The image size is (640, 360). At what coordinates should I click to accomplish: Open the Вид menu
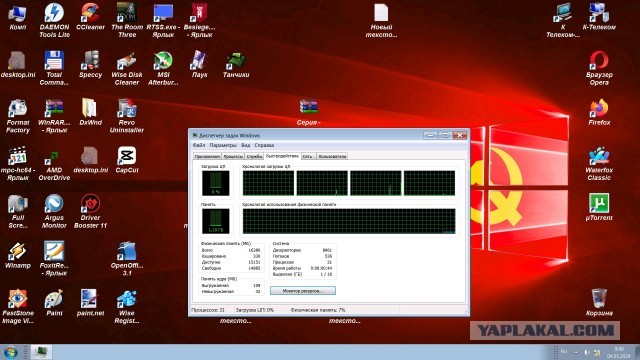245,145
